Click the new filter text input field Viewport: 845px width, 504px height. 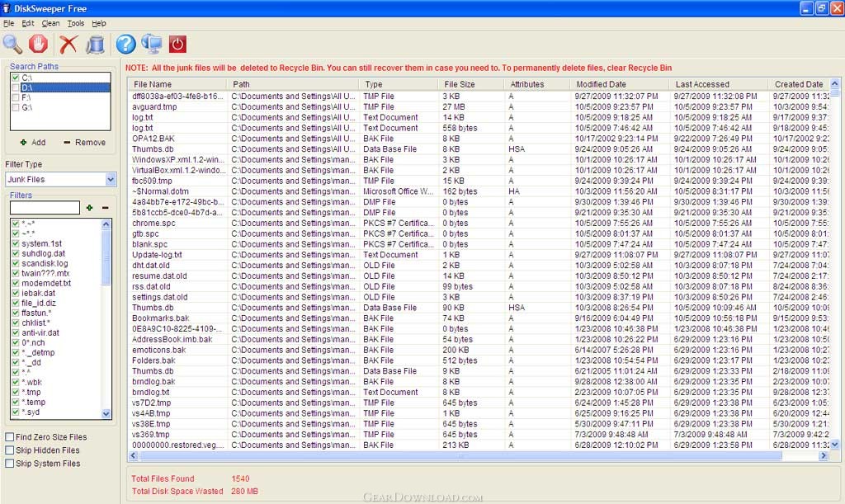point(45,208)
